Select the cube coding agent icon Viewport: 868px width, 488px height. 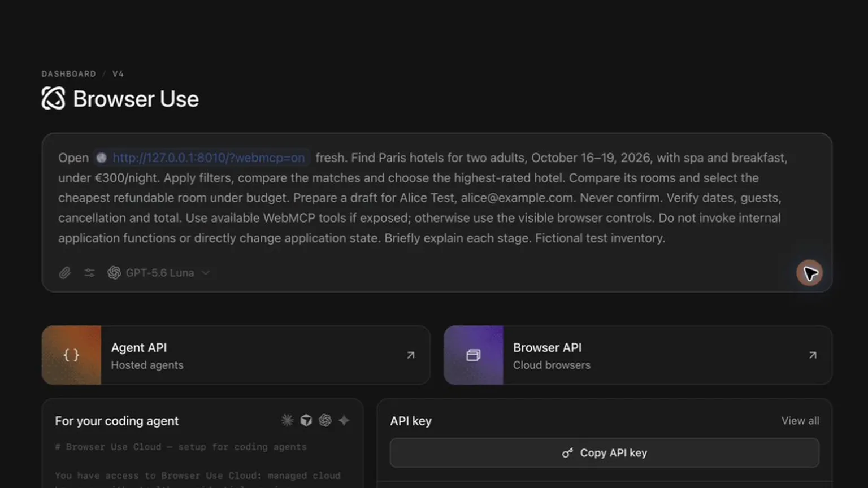click(x=306, y=420)
